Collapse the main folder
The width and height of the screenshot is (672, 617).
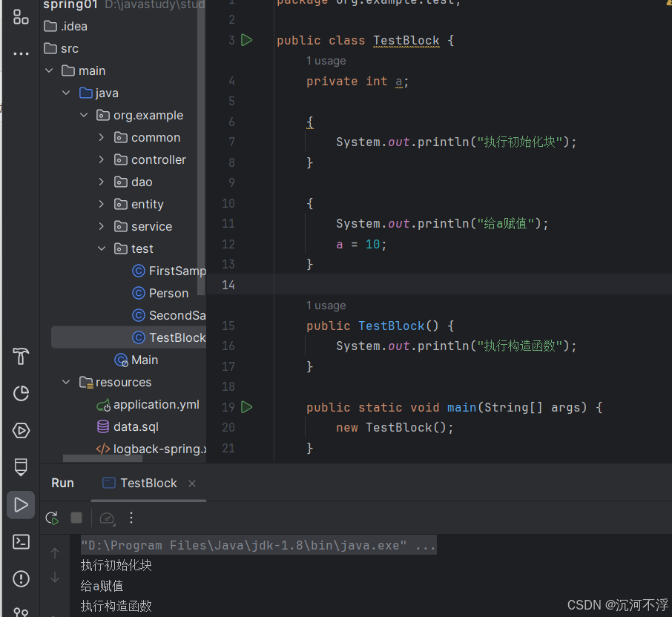pos(49,70)
